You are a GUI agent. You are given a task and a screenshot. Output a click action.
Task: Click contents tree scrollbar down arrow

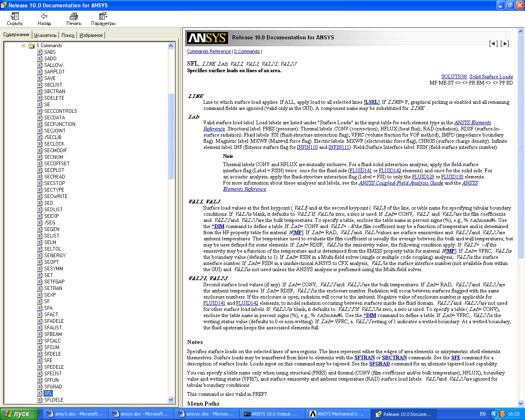tap(171, 400)
